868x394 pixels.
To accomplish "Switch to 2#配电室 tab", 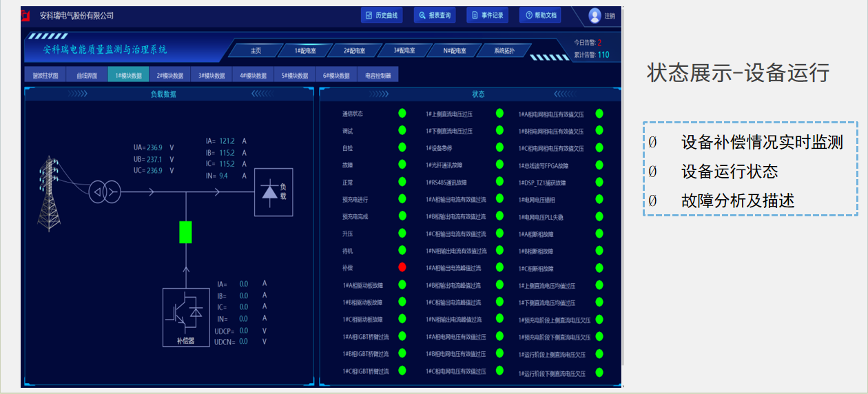I will pos(355,50).
